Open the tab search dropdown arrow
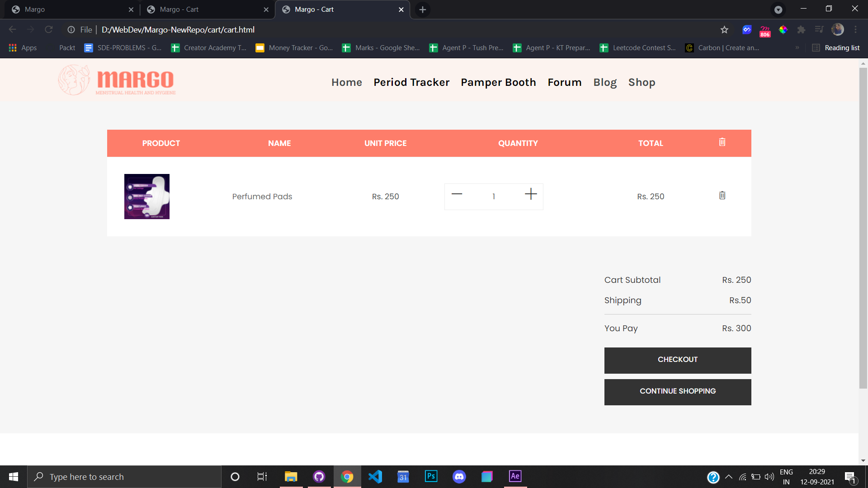 (x=778, y=9)
